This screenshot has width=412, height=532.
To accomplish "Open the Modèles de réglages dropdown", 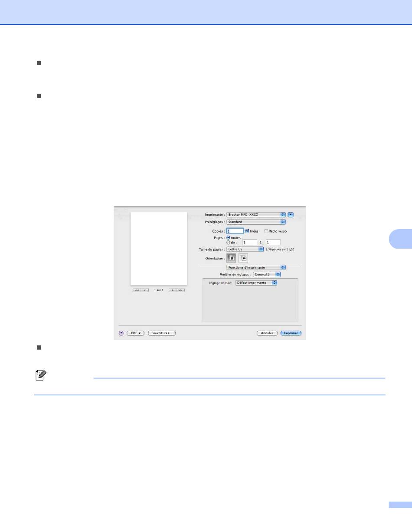I will pyautogui.click(x=267, y=274).
